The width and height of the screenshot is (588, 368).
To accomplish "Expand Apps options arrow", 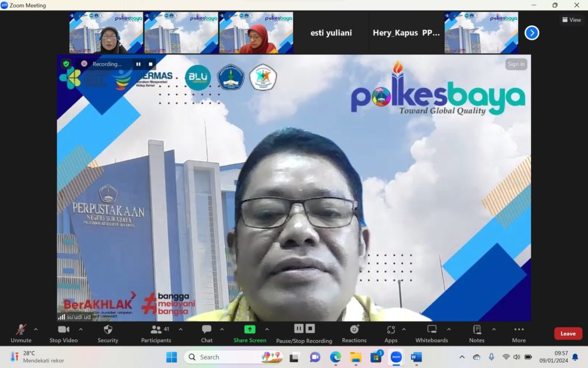I will tap(404, 329).
